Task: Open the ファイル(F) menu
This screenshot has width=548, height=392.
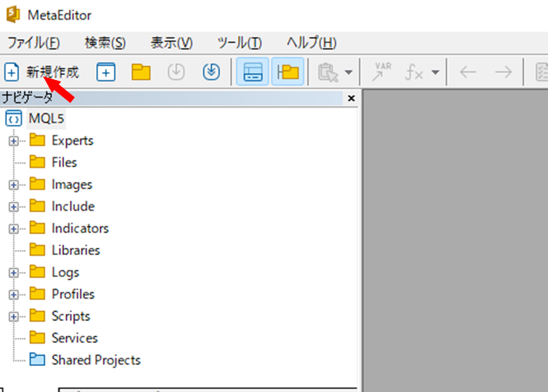Action: [34, 43]
